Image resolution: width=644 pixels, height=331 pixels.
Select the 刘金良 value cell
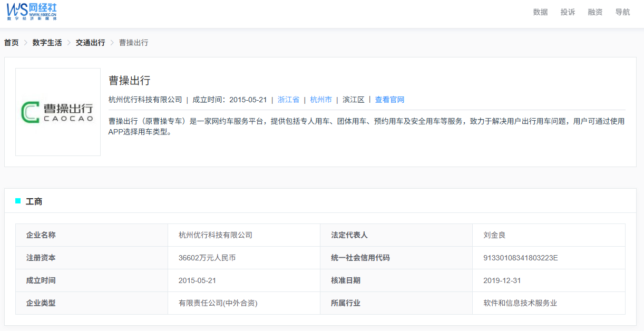click(x=549, y=235)
